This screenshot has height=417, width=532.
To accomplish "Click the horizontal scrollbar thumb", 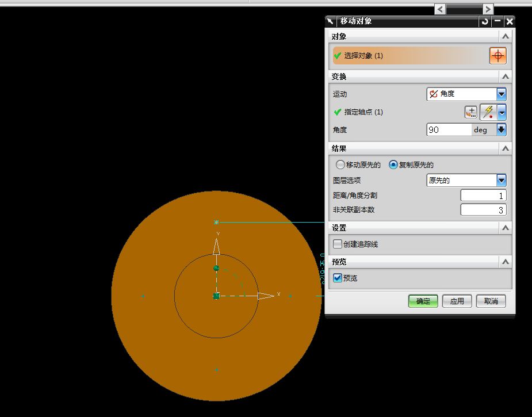I will tap(464, 9).
